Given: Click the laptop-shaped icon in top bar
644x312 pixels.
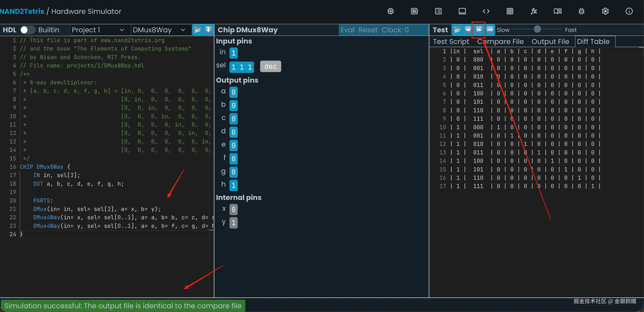Looking at the screenshot, I should tap(462, 11).
